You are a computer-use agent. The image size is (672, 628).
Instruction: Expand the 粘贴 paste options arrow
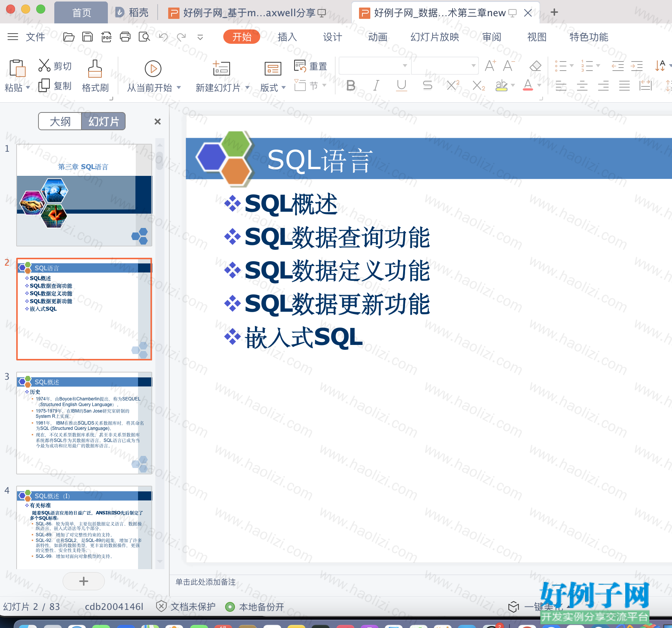click(28, 88)
